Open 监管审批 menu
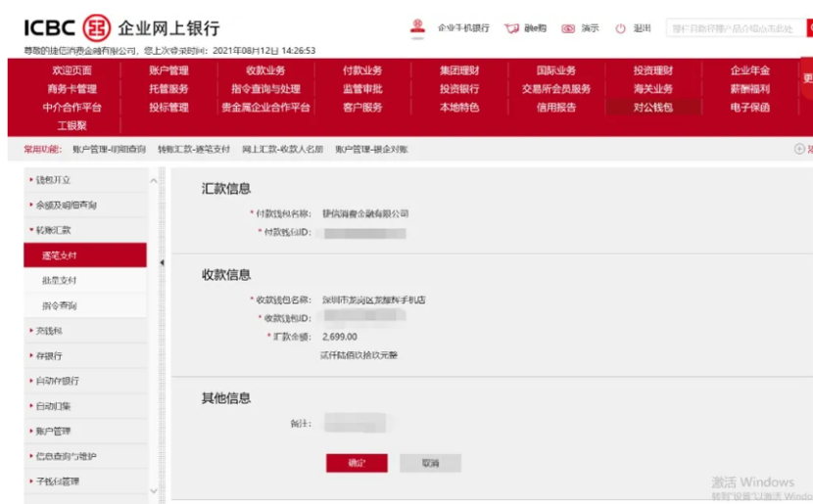Screen dimensions: 813x504 [362, 89]
